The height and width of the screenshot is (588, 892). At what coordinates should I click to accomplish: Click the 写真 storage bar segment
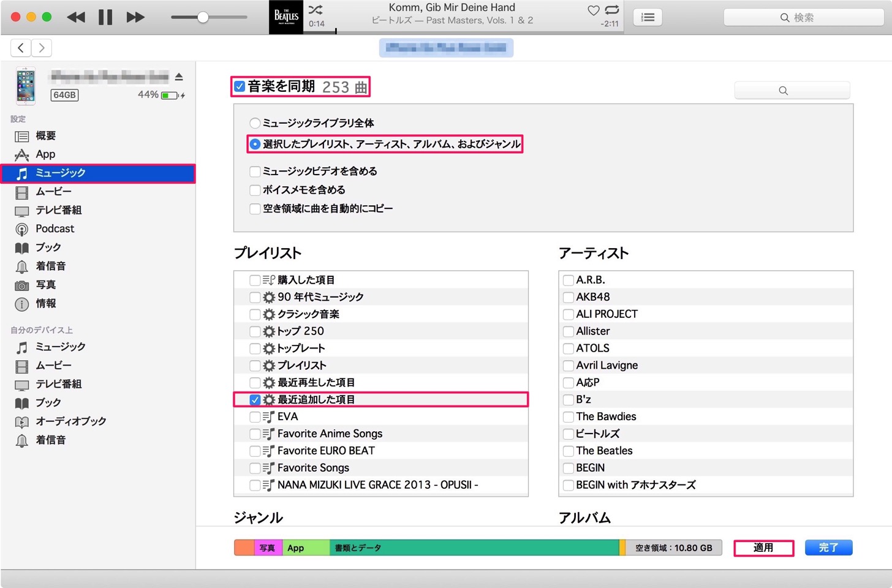268,548
